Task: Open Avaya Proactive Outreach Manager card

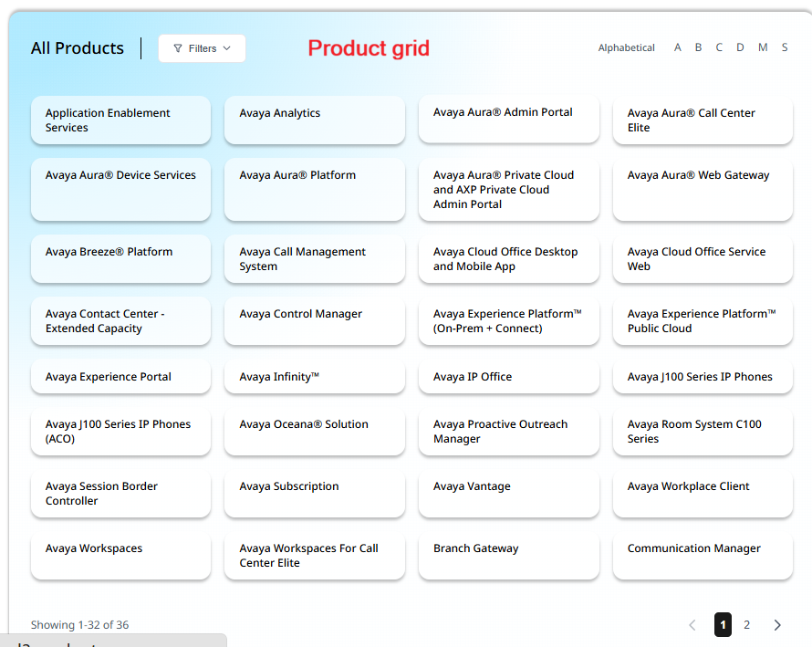Action: [x=508, y=432]
